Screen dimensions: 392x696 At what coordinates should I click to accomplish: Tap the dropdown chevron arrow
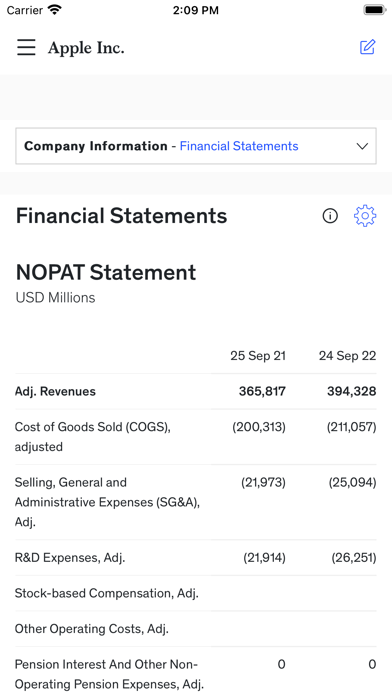[363, 146]
